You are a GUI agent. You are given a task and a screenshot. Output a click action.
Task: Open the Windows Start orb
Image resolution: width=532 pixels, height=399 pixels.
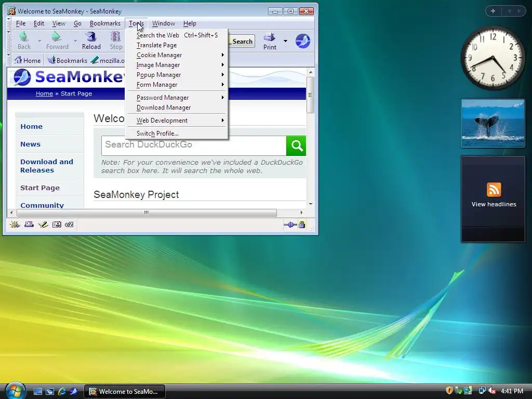[15, 391]
